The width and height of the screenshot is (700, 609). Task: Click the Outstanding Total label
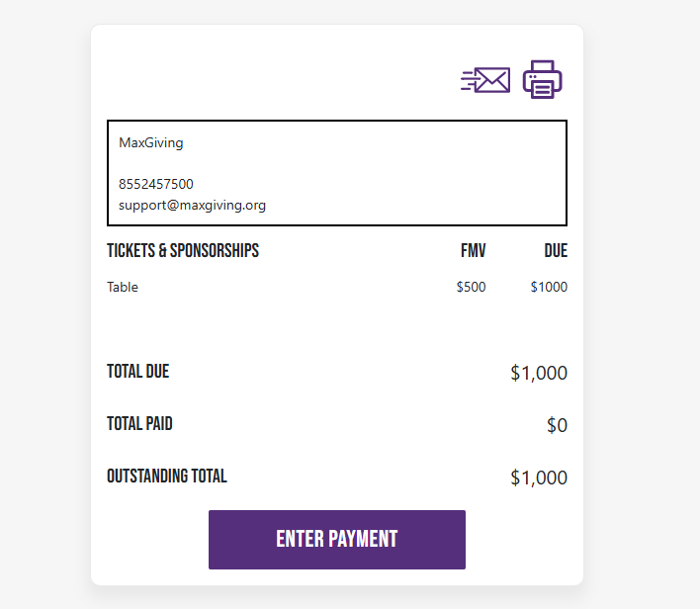point(167,476)
